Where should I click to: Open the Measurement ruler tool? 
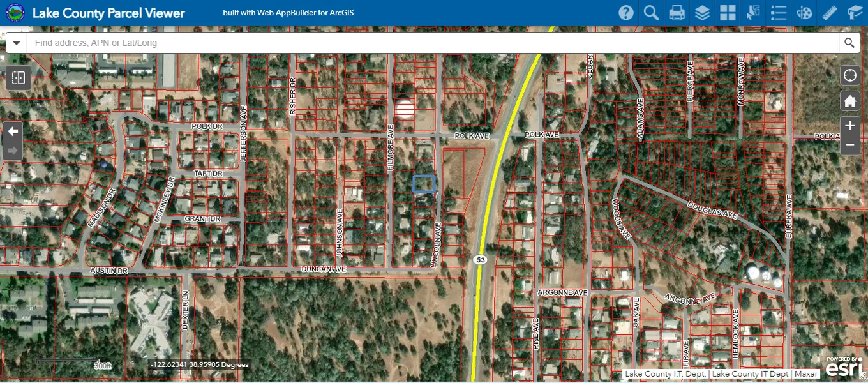click(830, 13)
